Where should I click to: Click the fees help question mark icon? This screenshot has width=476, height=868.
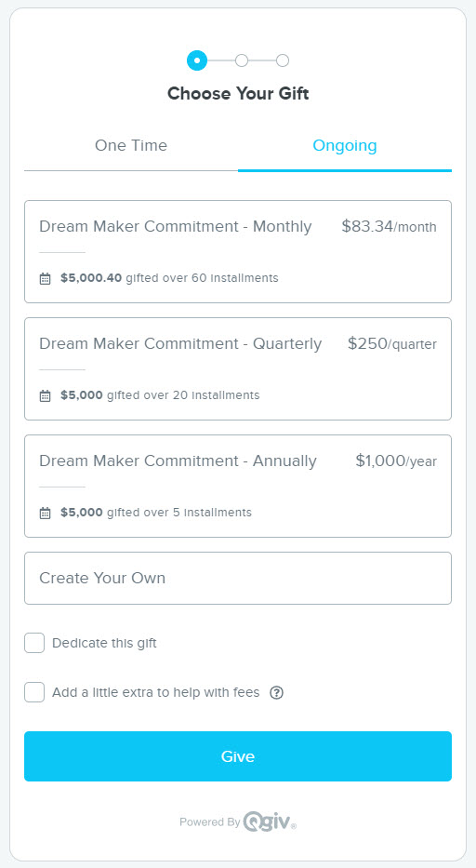coord(276,692)
